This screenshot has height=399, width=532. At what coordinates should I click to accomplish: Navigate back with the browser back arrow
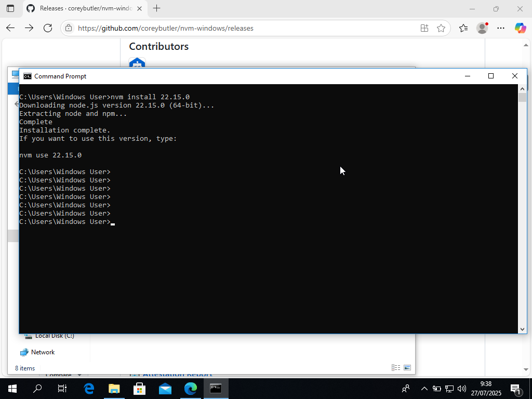coord(10,28)
